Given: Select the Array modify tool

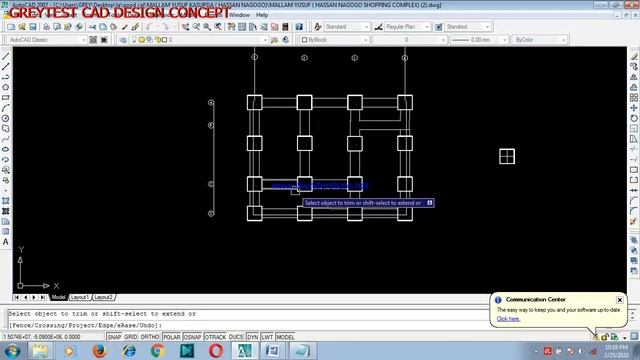Looking at the screenshot, I should click(633, 98).
